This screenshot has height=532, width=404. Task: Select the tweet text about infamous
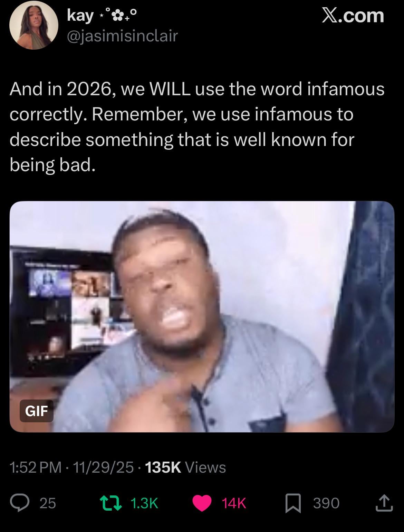click(x=197, y=127)
